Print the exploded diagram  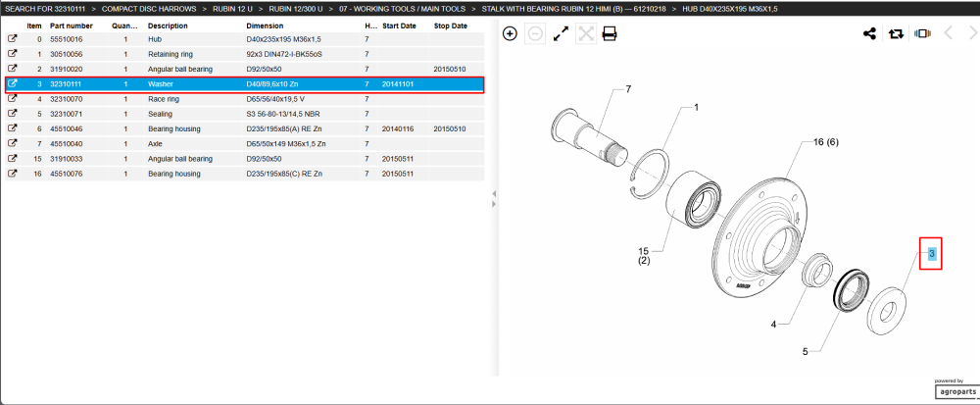[x=610, y=33]
